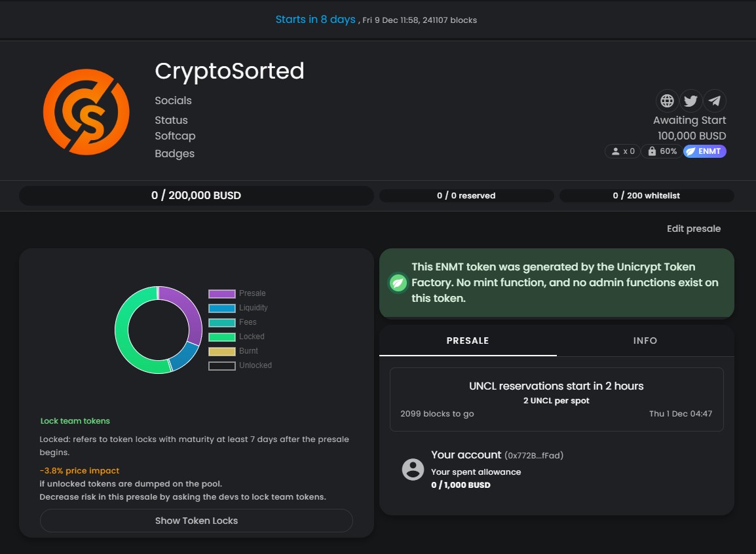Viewport: 756px width, 554px height.
Task: Click Show Token Locks button
Action: tap(197, 521)
